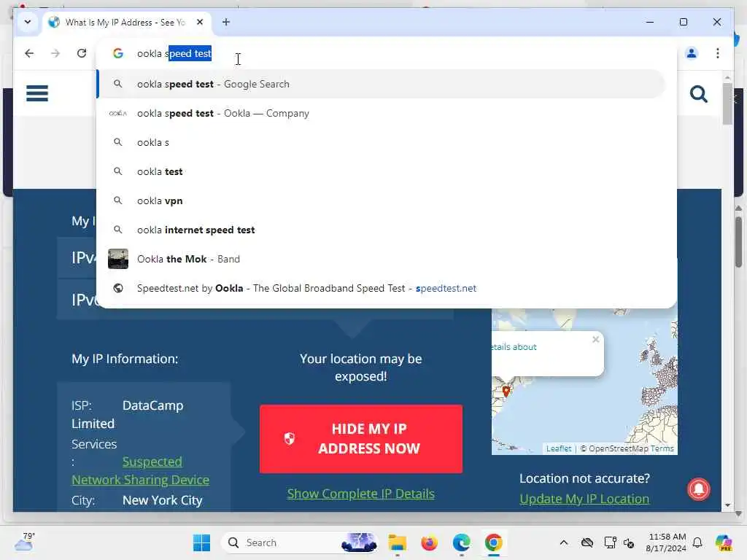The image size is (747, 560).
Task: Open the Chrome profile icon
Action: pos(692,53)
